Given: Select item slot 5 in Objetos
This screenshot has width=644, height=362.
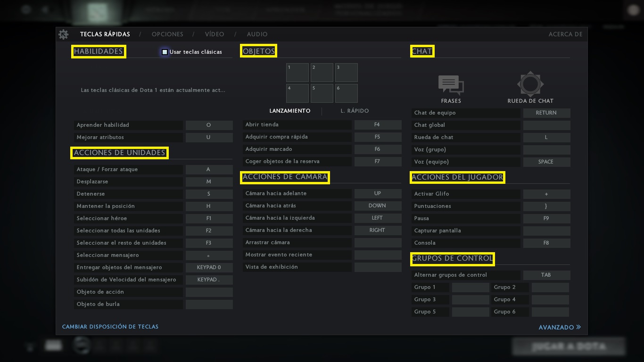Looking at the screenshot, I should (x=322, y=93).
